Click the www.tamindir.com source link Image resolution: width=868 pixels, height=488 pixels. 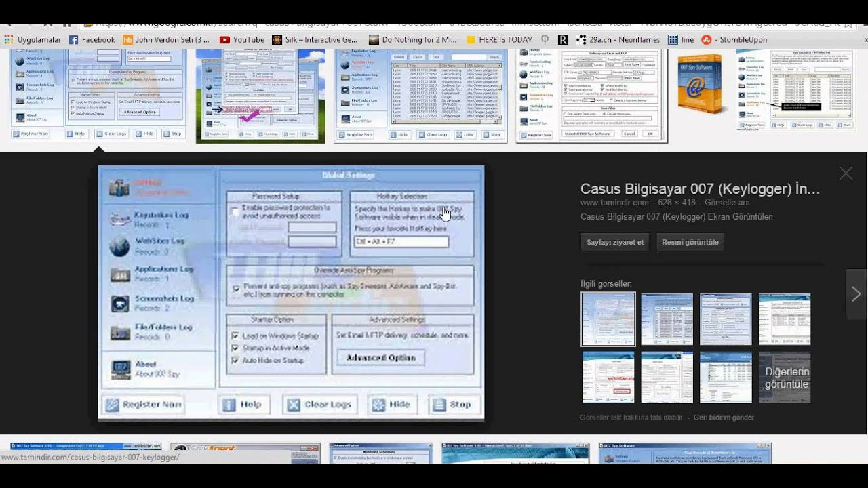[x=614, y=203]
